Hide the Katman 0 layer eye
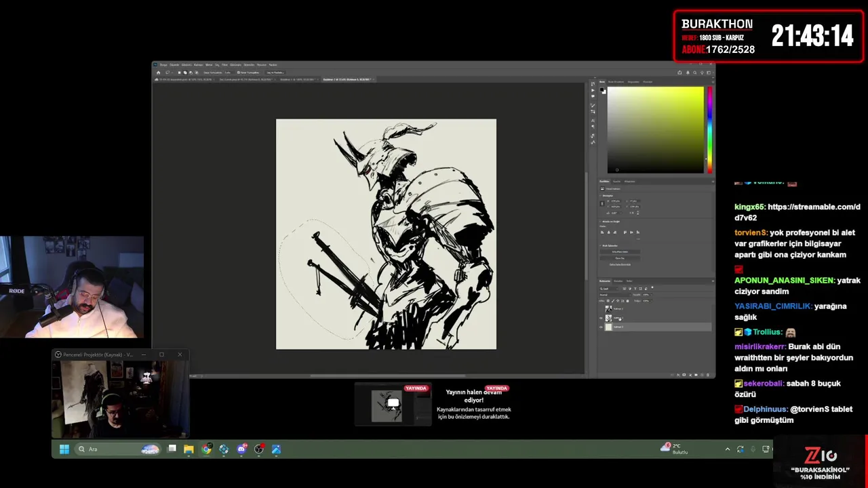868x488 pixels. coord(601,327)
